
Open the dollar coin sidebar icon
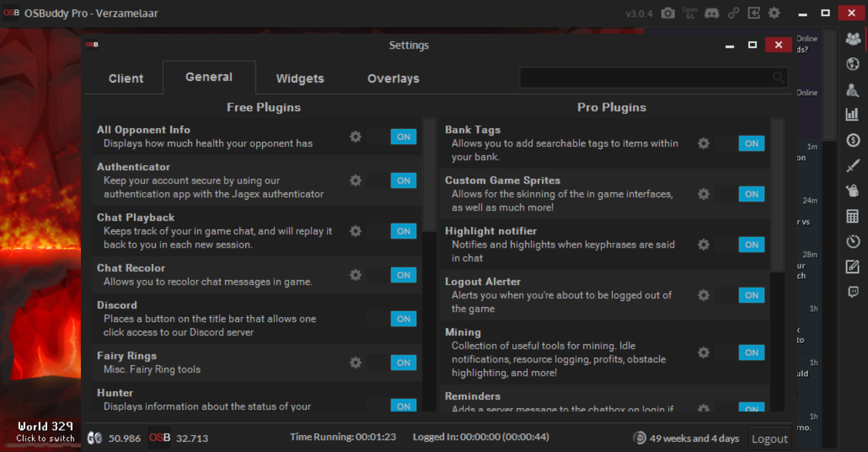point(852,140)
